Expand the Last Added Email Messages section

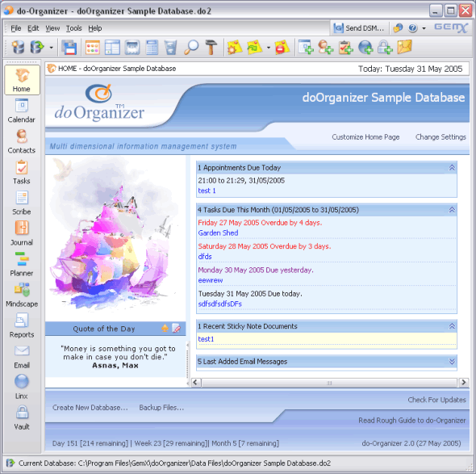[x=452, y=361]
